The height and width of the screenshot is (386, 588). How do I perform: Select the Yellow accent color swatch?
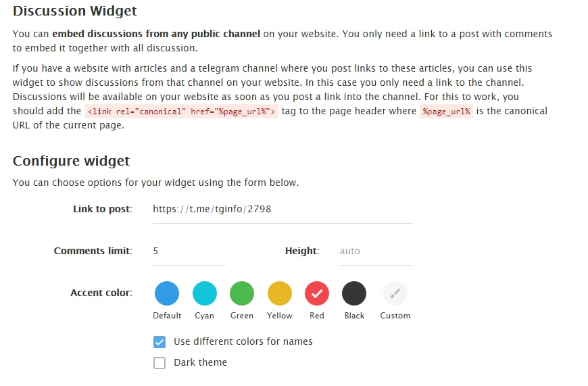click(x=279, y=293)
